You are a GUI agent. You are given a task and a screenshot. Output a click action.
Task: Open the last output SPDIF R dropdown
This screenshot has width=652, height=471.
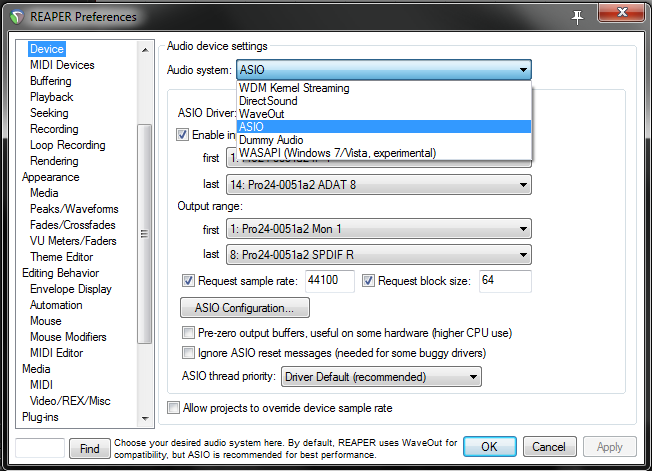tap(379, 254)
